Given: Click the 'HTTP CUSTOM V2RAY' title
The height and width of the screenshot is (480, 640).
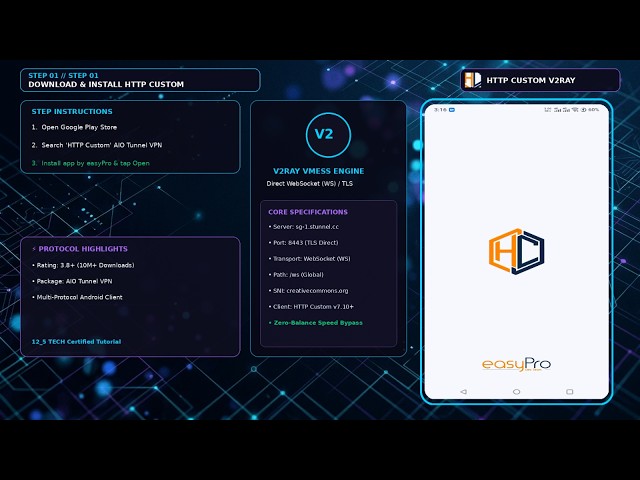Looking at the screenshot, I should point(531,80).
